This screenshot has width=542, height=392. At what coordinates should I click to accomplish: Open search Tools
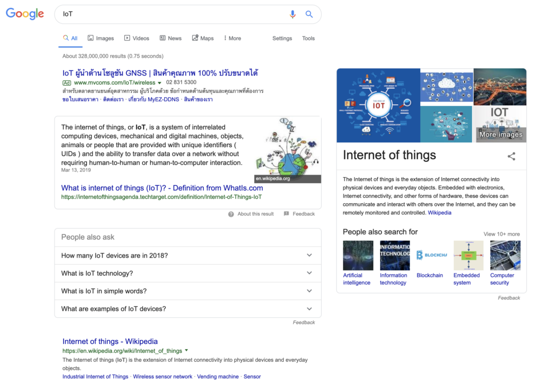(x=309, y=38)
